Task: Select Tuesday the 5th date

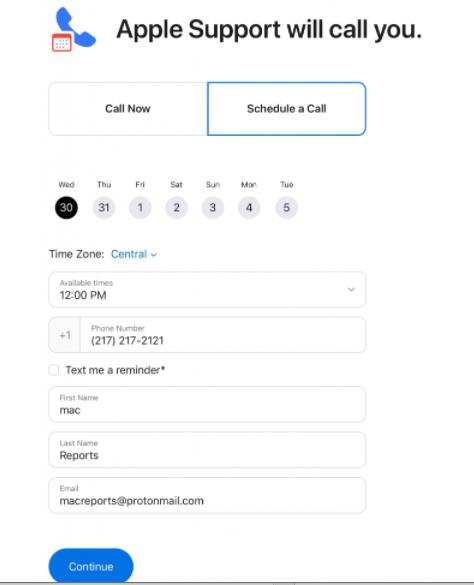Action: pos(286,207)
